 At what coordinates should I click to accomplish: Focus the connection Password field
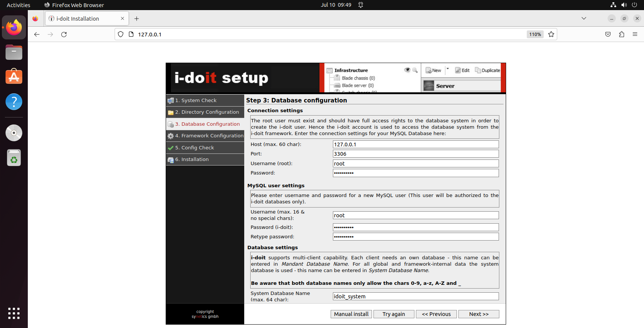point(416,173)
